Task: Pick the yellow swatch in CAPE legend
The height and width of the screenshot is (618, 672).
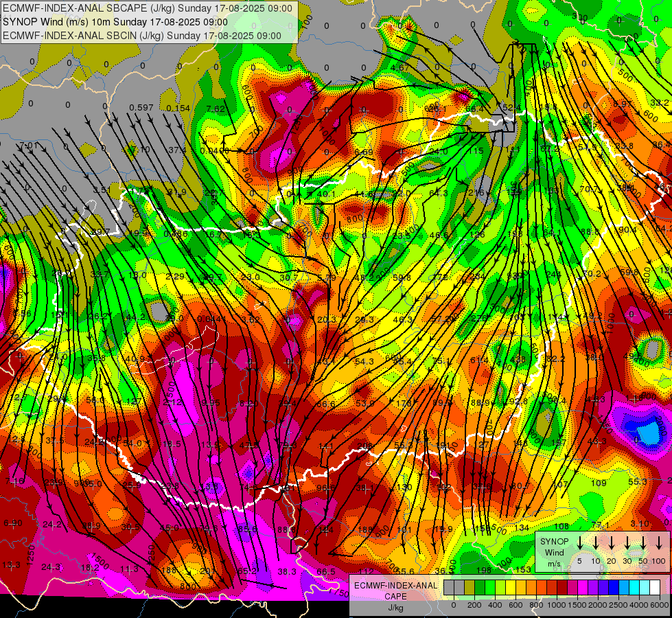Action: [511, 587]
